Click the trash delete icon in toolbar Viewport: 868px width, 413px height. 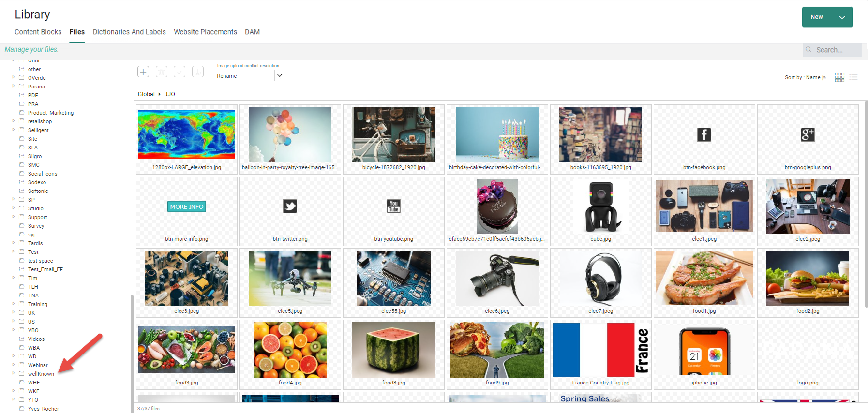(162, 72)
